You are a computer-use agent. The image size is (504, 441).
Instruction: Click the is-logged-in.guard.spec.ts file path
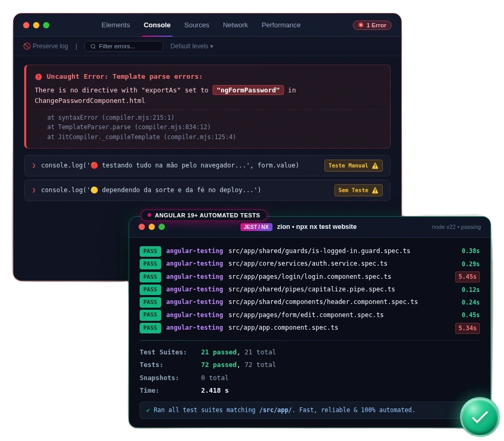click(319, 251)
